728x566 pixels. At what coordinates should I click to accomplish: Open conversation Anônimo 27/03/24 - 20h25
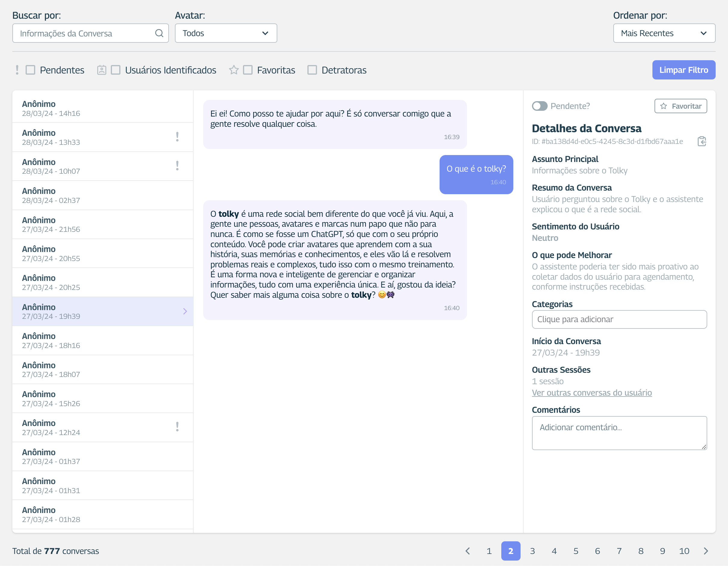[x=103, y=282]
